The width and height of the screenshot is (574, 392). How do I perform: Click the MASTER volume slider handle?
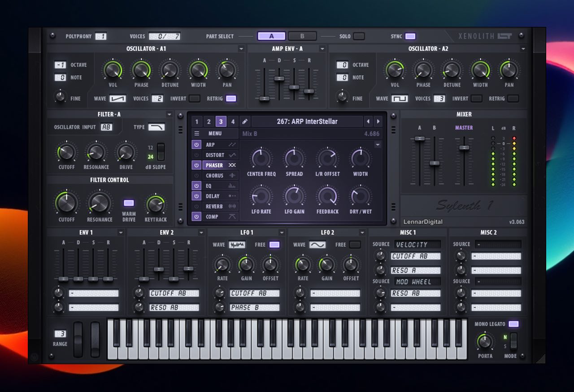coord(464,147)
